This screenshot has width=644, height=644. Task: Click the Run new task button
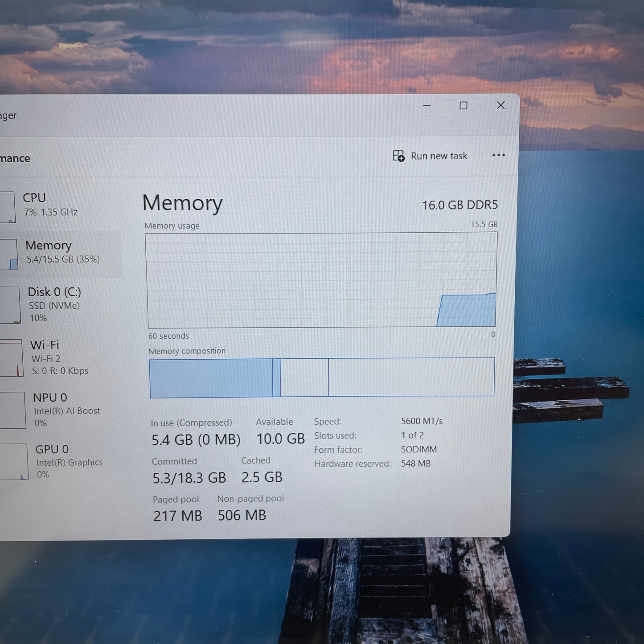coord(430,156)
